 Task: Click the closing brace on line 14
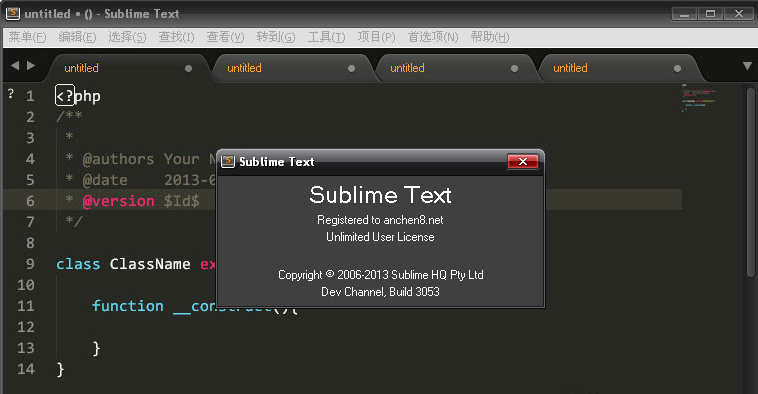tap(60, 370)
